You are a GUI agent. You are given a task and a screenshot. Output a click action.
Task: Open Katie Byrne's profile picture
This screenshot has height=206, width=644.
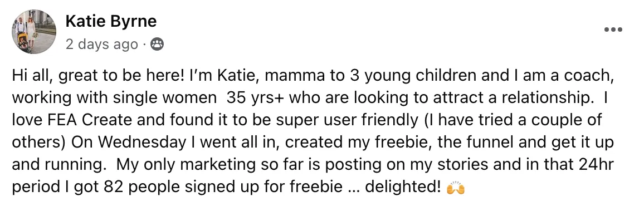pos(33,32)
